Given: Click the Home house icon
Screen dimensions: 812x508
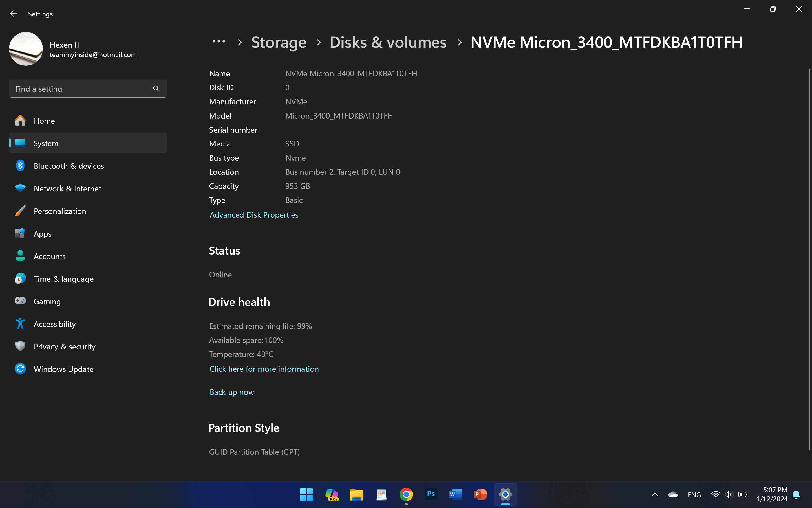Looking at the screenshot, I should (x=20, y=121).
